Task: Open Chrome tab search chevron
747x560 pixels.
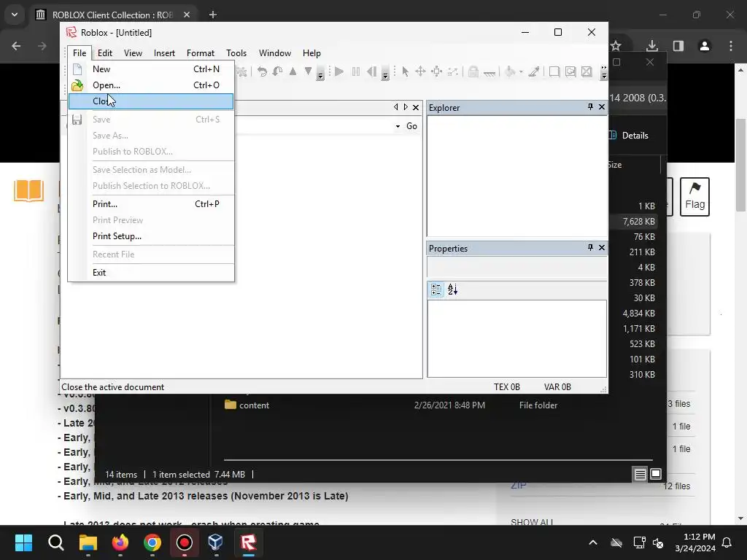Action: [x=15, y=15]
